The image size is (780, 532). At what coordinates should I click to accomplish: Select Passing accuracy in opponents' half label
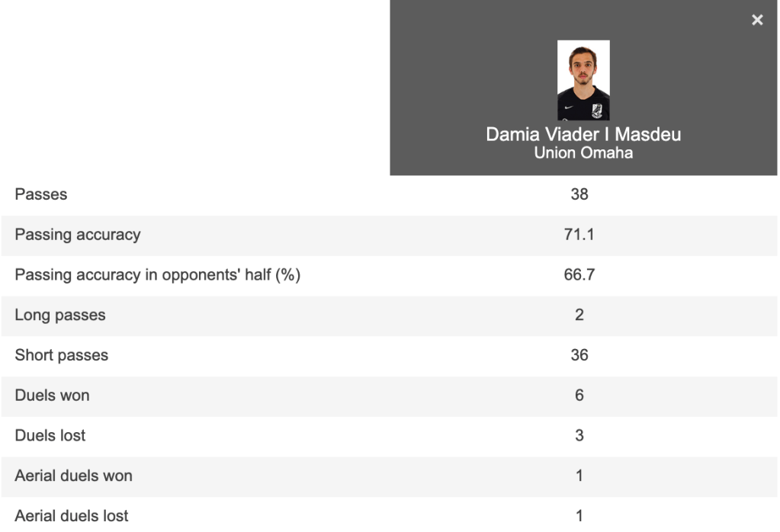(x=157, y=275)
